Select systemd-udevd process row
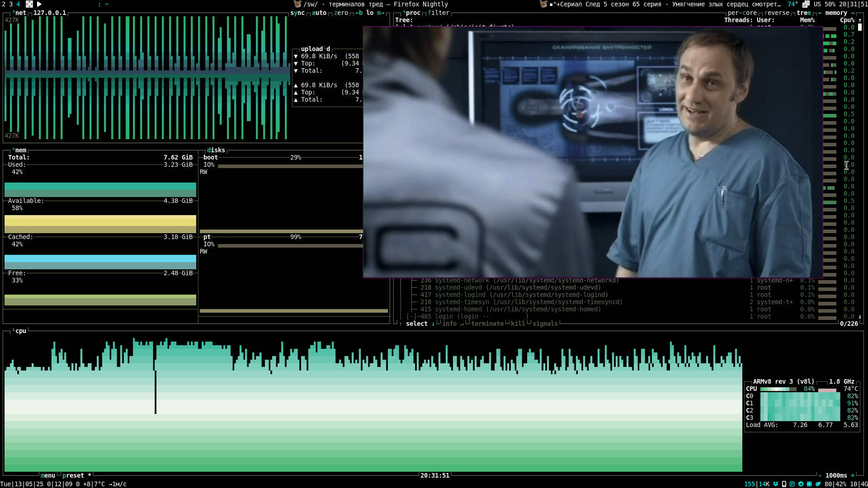 pyautogui.click(x=624, y=287)
